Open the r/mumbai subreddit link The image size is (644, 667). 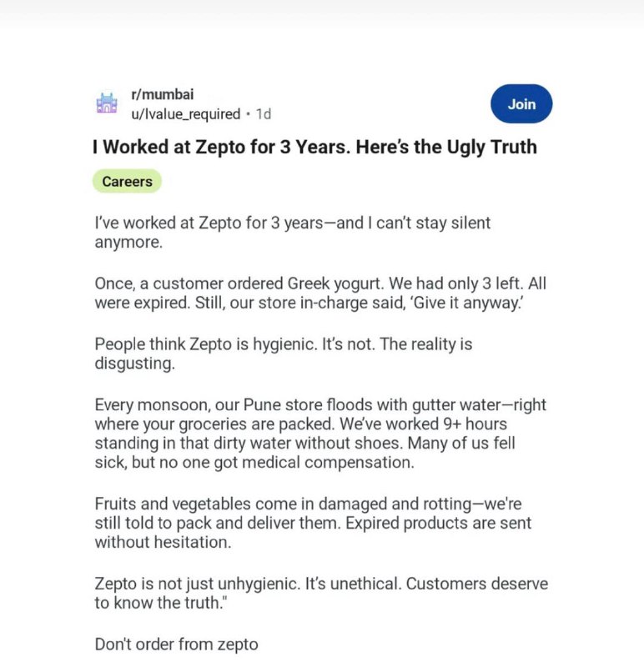click(162, 94)
